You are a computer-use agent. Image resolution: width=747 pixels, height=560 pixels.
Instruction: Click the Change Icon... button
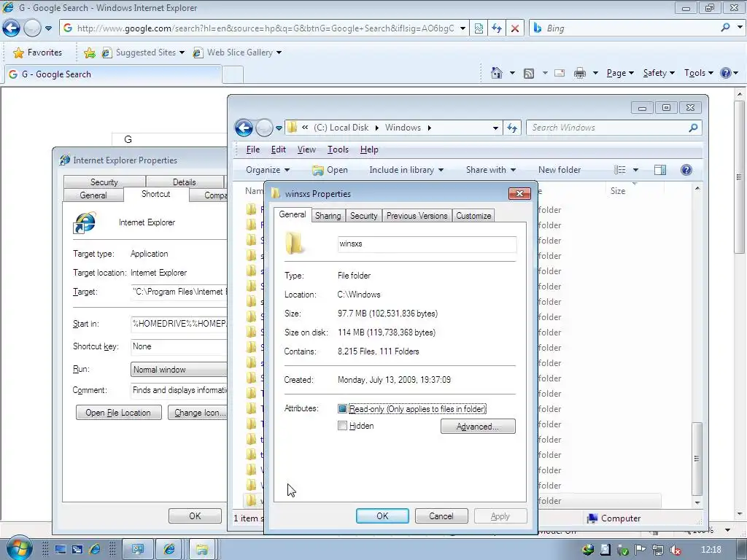[198, 413]
